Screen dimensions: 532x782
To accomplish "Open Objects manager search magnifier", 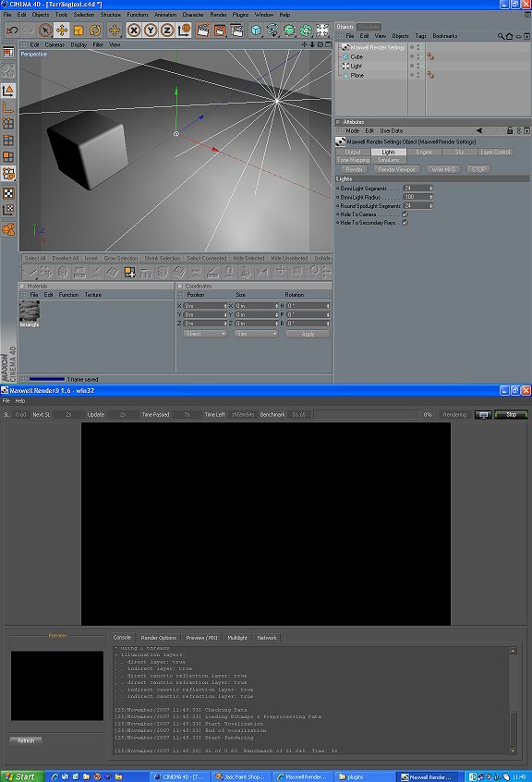I will tap(501, 36).
